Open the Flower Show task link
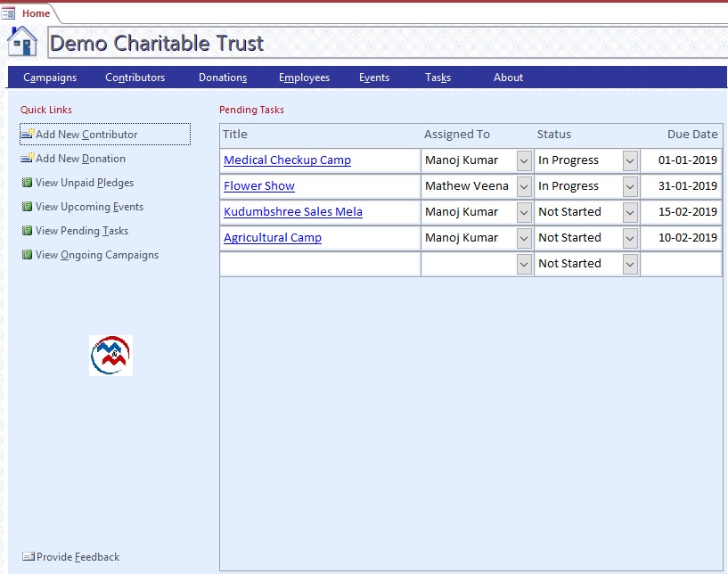 point(259,186)
